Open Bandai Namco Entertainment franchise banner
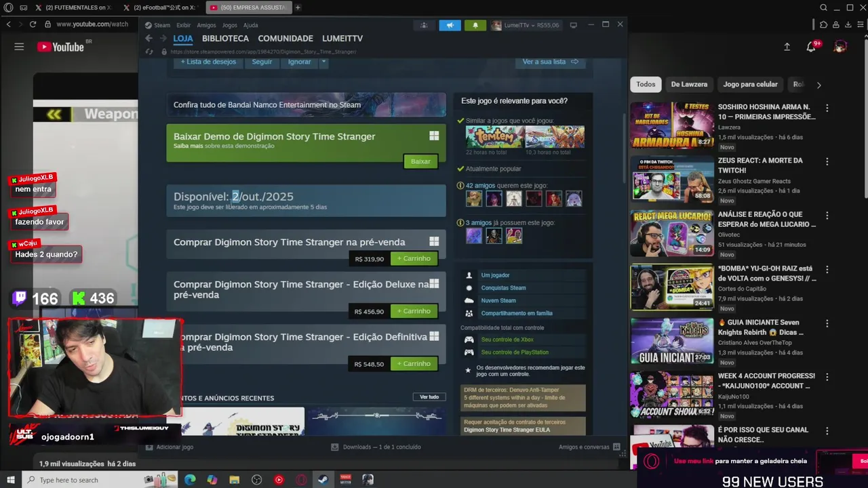Viewport: 868px width, 488px height. [x=306, y=104]
